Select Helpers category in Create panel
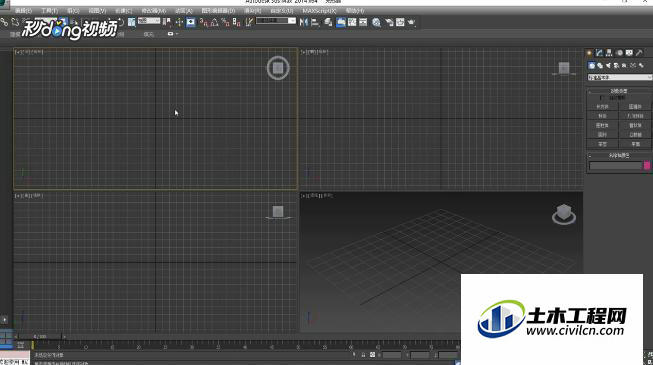 (x=624, y=65)
